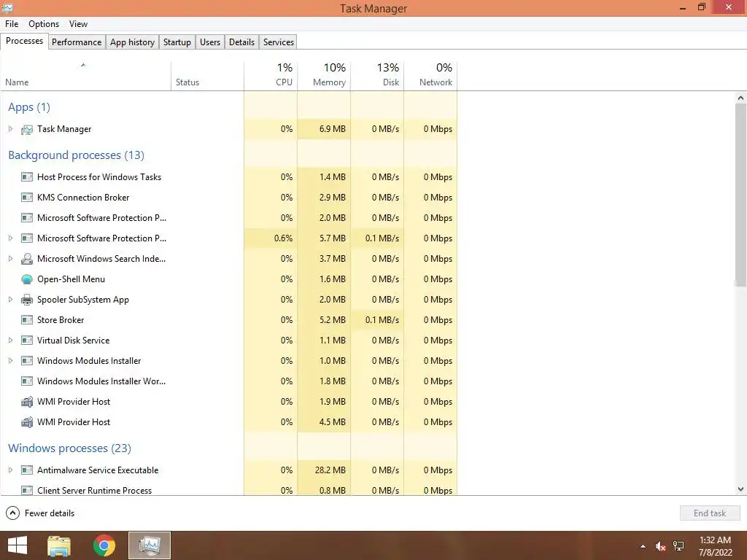
Task: Expand the Microsoft Software Protection row using 5.7 MB
Action: [x=10, y=238]
